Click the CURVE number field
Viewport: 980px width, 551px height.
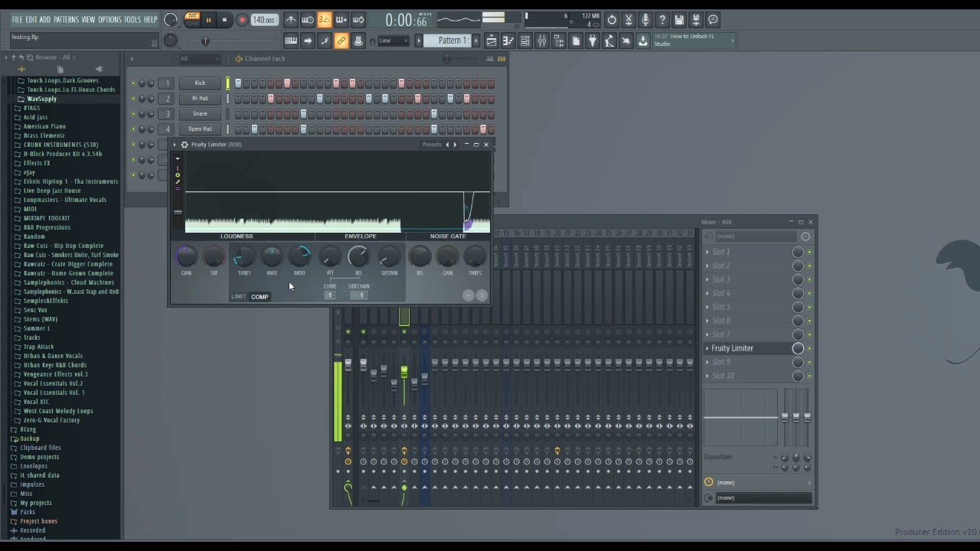click(330, 295)
